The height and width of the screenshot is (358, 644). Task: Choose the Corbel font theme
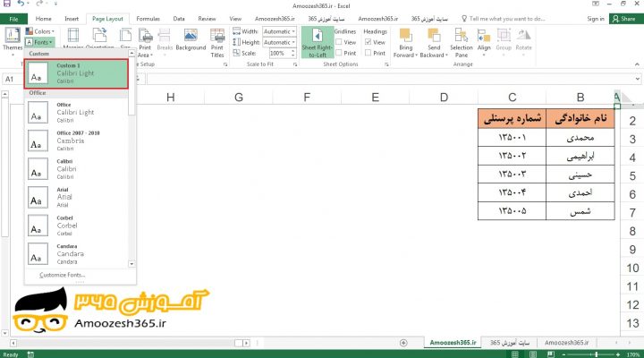click(77, 226)
